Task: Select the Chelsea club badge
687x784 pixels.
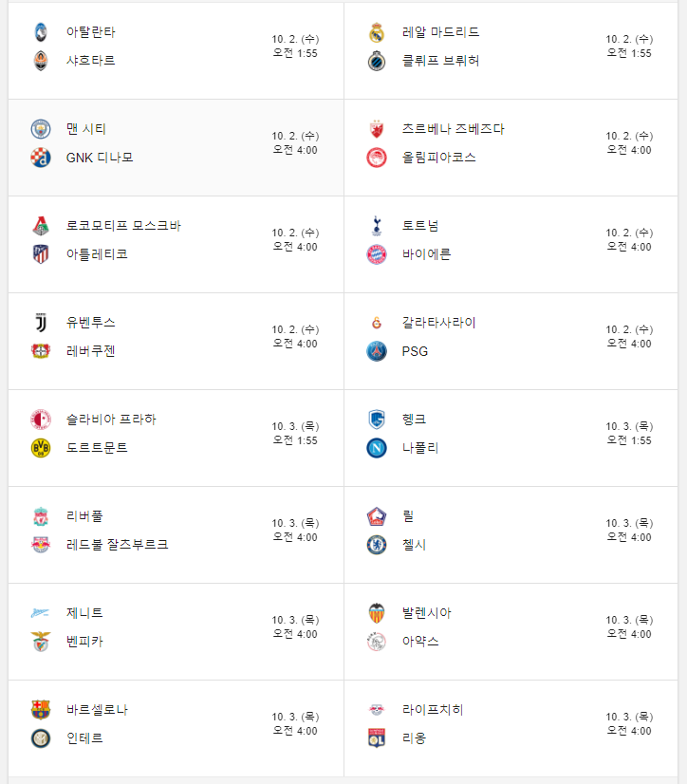Action: click(377, 545)
